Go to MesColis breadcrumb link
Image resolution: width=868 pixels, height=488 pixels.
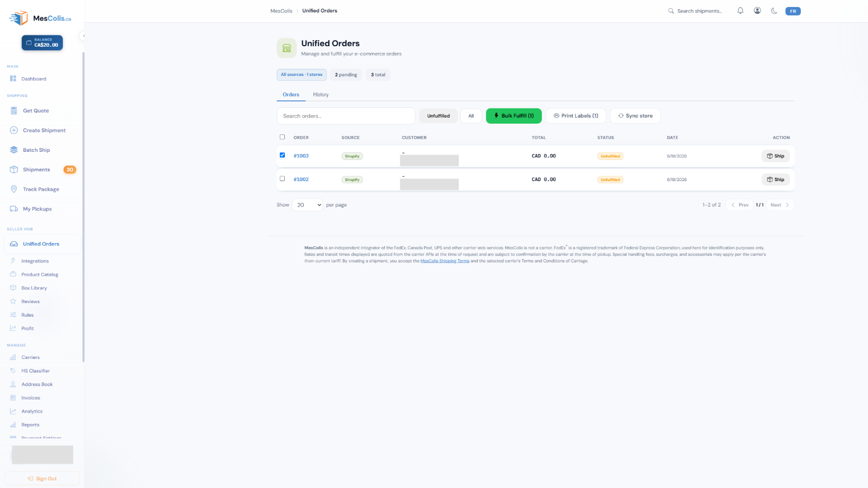coord(281,11)
